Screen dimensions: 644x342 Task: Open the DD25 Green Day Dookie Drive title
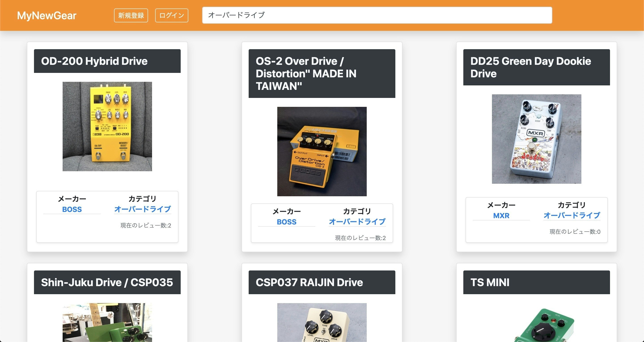[530, 67]
